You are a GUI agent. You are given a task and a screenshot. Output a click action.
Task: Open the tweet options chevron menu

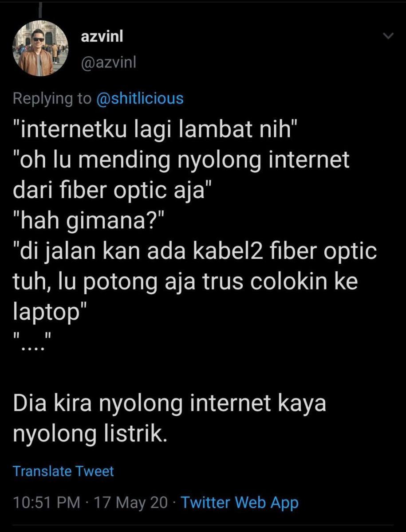[388, 36]
